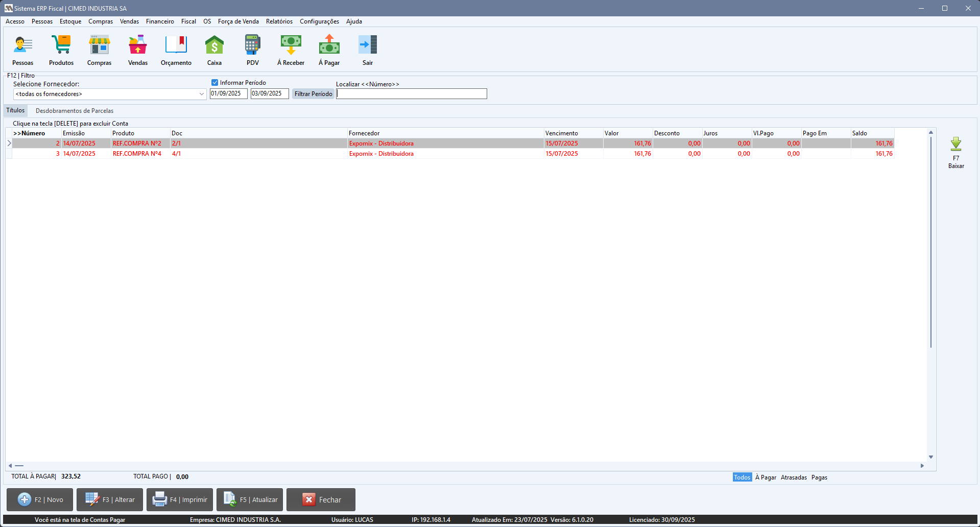Click the F7 Baixar download arrow
Image resolution: width=980 pixels, height=527 pixels.
956,145
